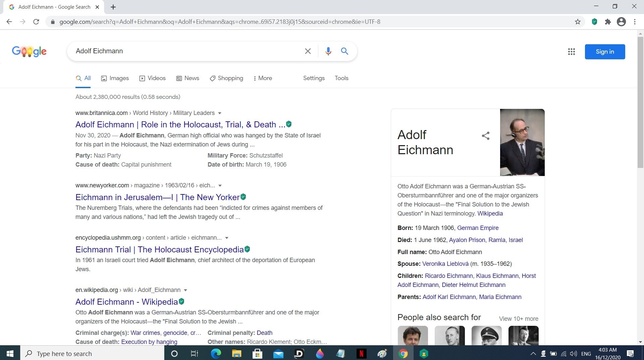This screenshot has width=644, height=360.
Task: Expand the britannica.com result options arrow
Action: [x=220, y=113]
